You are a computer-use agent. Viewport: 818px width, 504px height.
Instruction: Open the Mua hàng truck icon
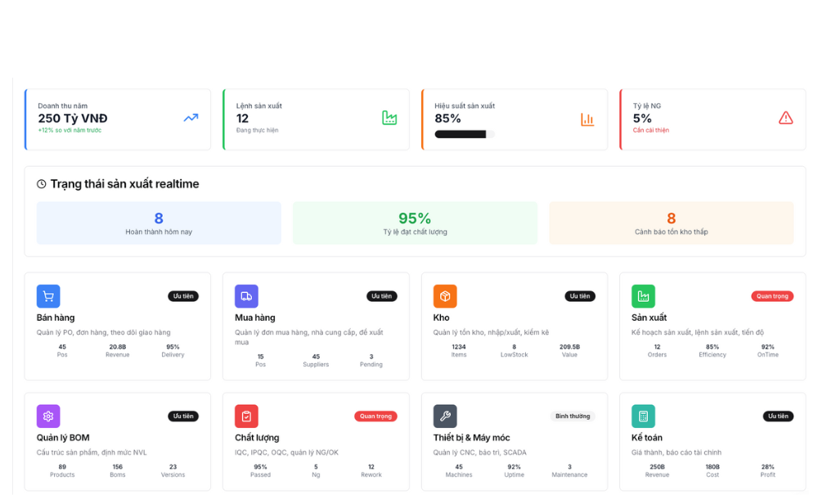246,296
